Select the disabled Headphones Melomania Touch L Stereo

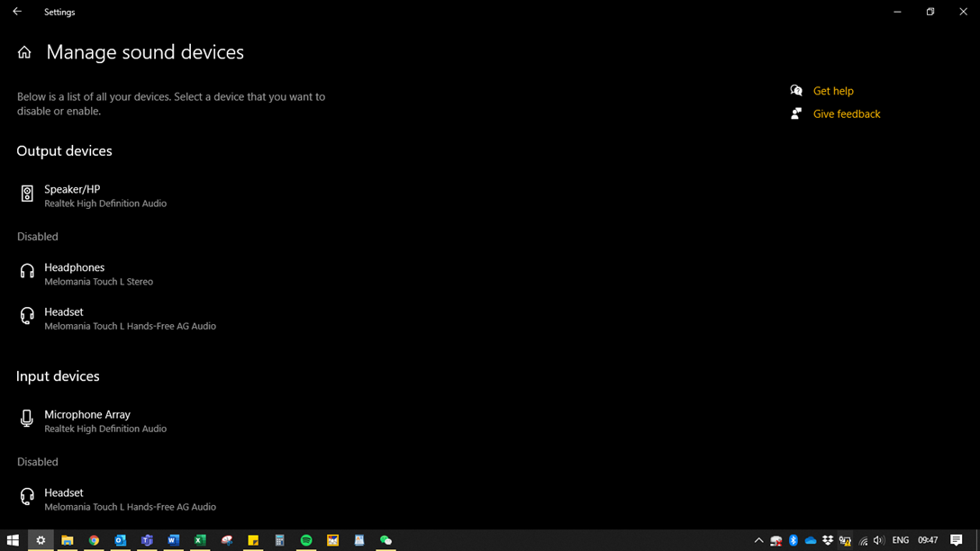(x=98, y=274)
